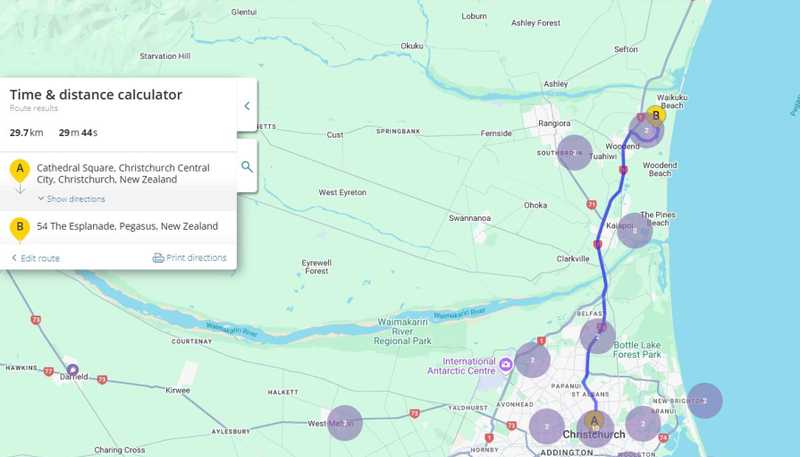Click the 29m 44s duration value
Screen dimensions: 800x457
coord(78,133)
